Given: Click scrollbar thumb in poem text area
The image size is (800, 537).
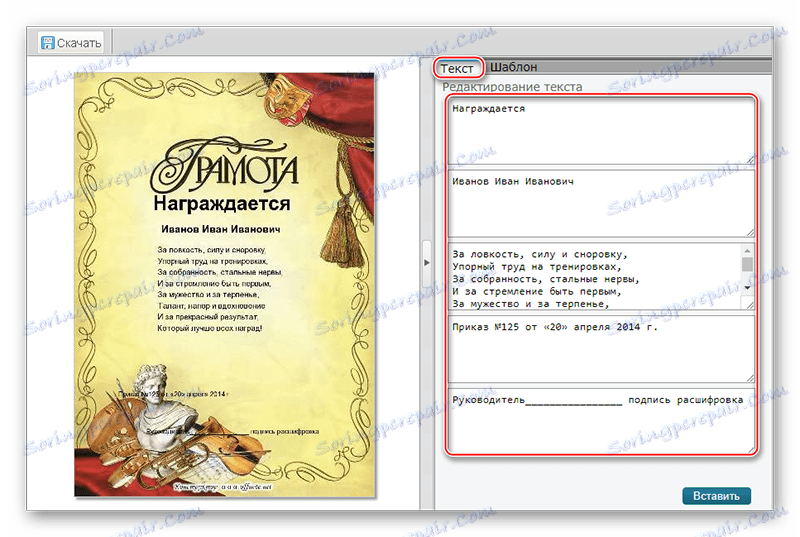Looking at the screenshot, I should coord(747,264).
